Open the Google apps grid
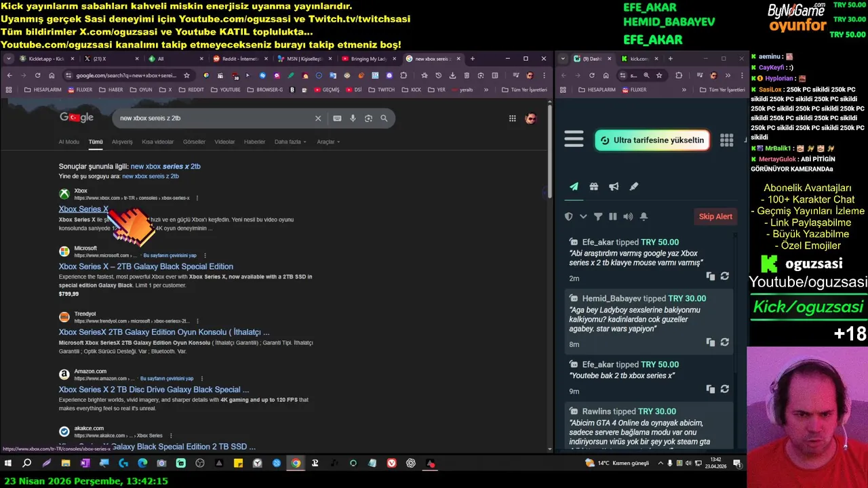This screenshot has height=488, width=868. click(x=513, y=118)
